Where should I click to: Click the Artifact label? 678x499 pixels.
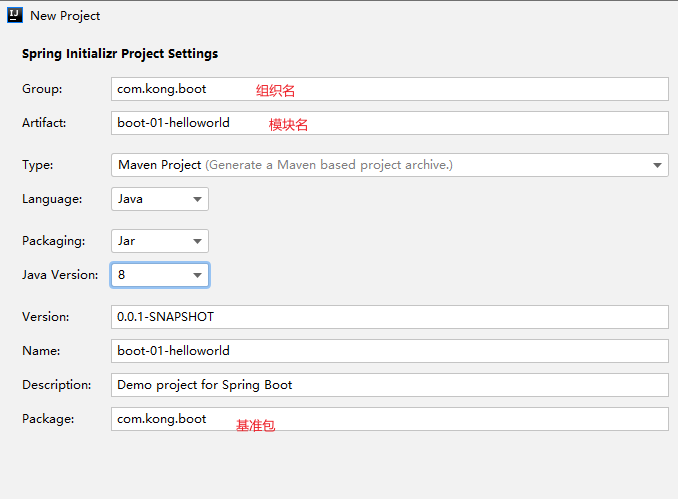(44, 123)
